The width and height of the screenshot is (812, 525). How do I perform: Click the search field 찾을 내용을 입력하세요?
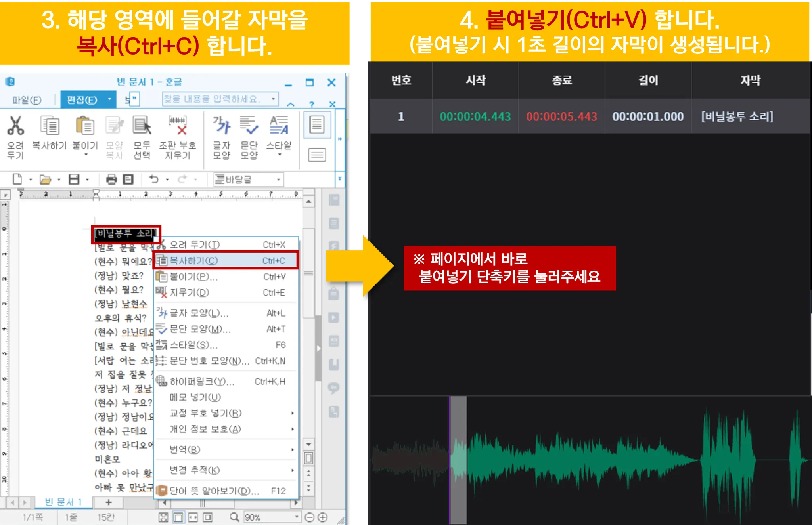(x=216, y=99)
